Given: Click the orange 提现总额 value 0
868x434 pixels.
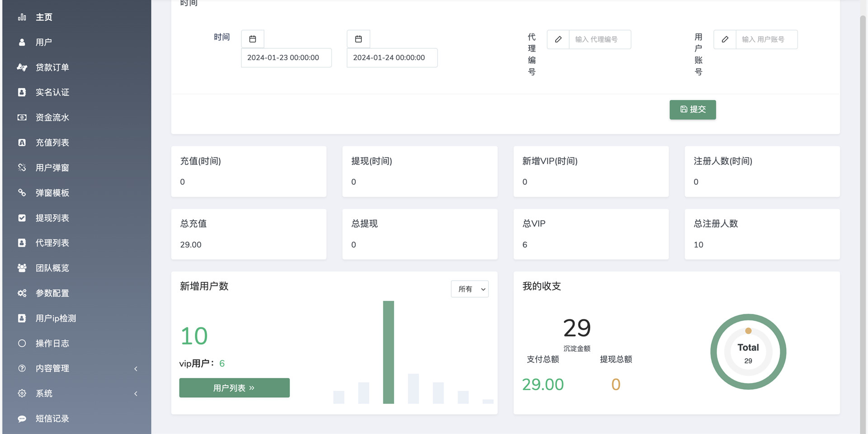Looking at the screenshot, I should tap(616, 384).
